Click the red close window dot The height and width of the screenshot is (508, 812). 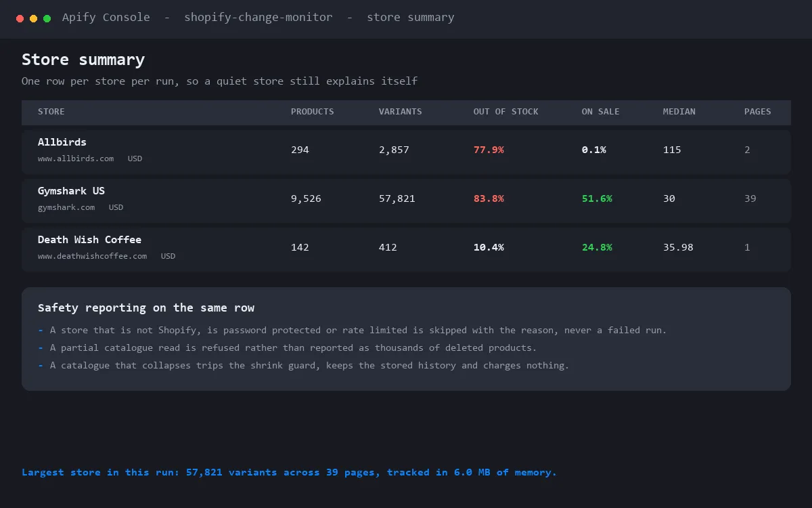pos(20,19)
